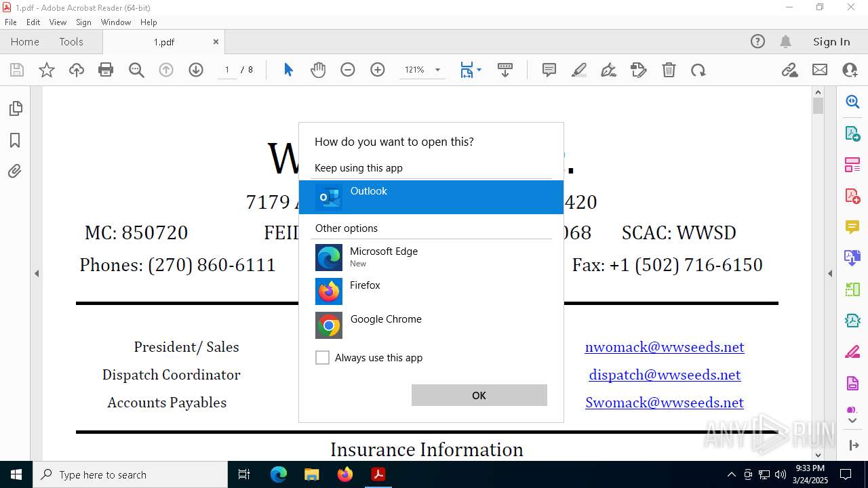Open Export PDF tool in right pane
868x488 pixels.
(852, 134)
